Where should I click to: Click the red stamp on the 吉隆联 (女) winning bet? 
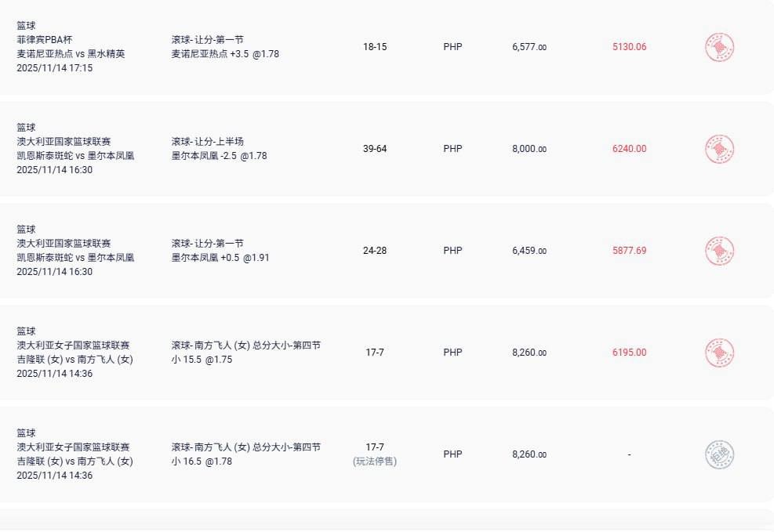[719, 353]
